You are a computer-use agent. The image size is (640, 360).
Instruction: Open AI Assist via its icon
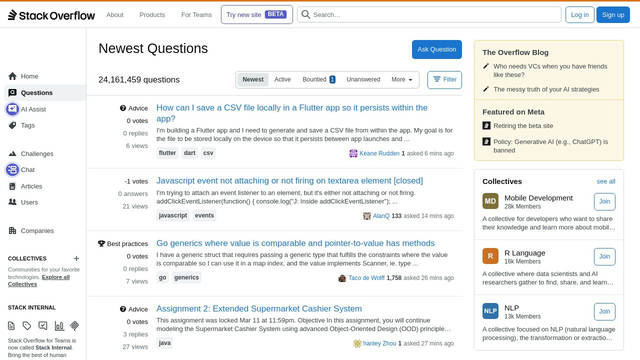point(12,109)
